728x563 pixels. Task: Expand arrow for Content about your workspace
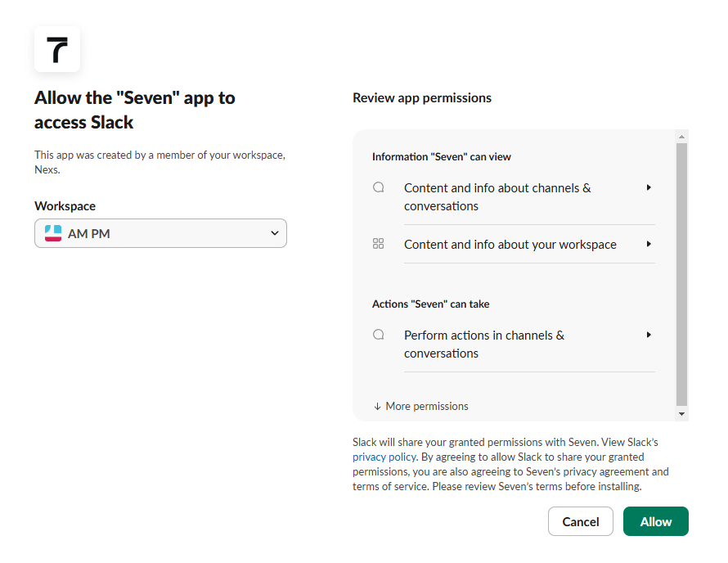pyautogui.click(x=649, y=244)
